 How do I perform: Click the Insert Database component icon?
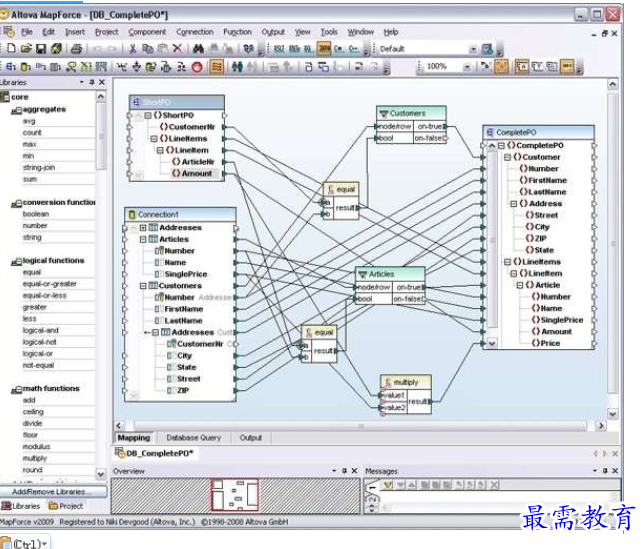[x=25, y=66]
